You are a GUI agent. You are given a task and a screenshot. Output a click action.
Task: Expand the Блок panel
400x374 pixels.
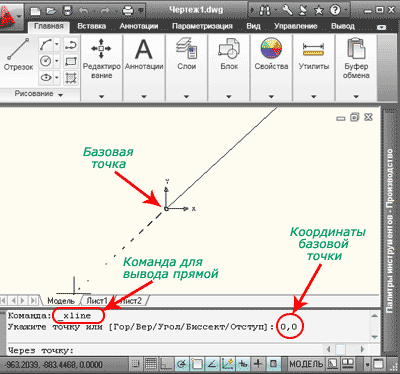point(229,97)
